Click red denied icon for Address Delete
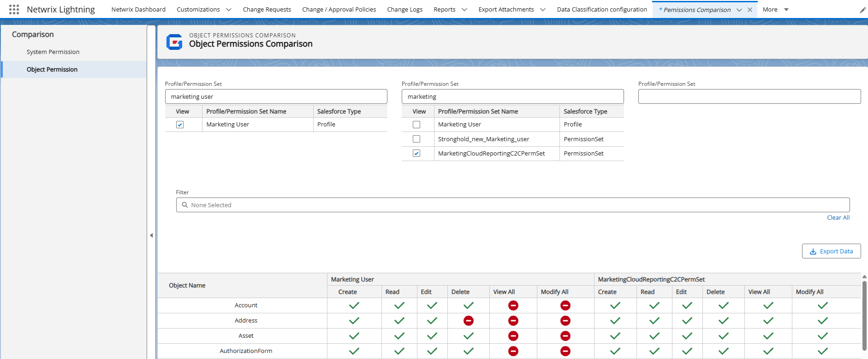Viewport: 868px width, 359px height. pyautogui.click(x=468, y=321)
